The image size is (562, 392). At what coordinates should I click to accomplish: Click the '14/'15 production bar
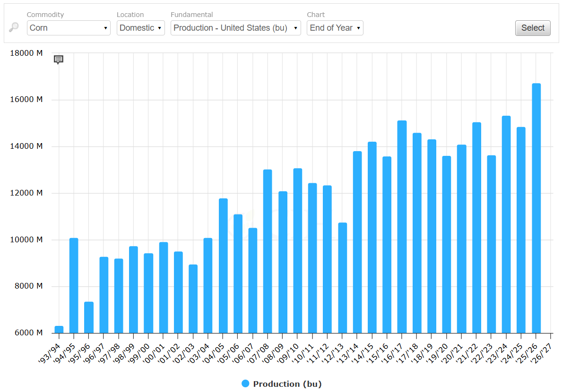[372, 238]
